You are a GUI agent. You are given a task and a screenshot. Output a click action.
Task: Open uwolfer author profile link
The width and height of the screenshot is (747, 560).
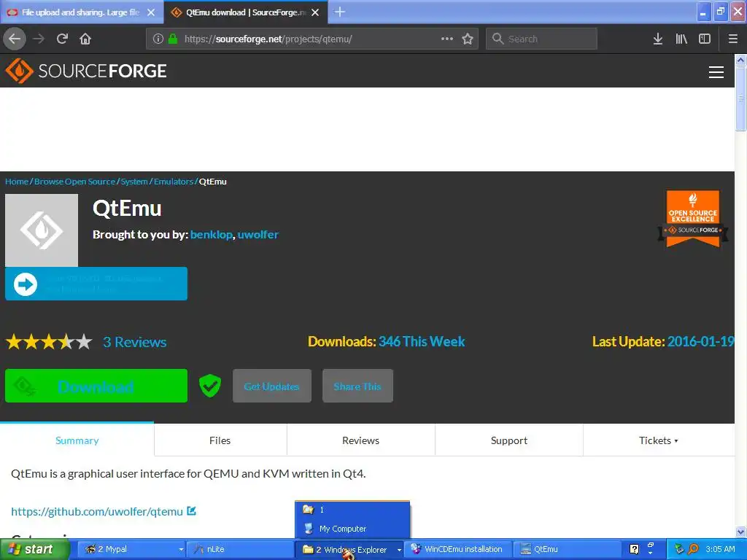[x=258, y=234]
